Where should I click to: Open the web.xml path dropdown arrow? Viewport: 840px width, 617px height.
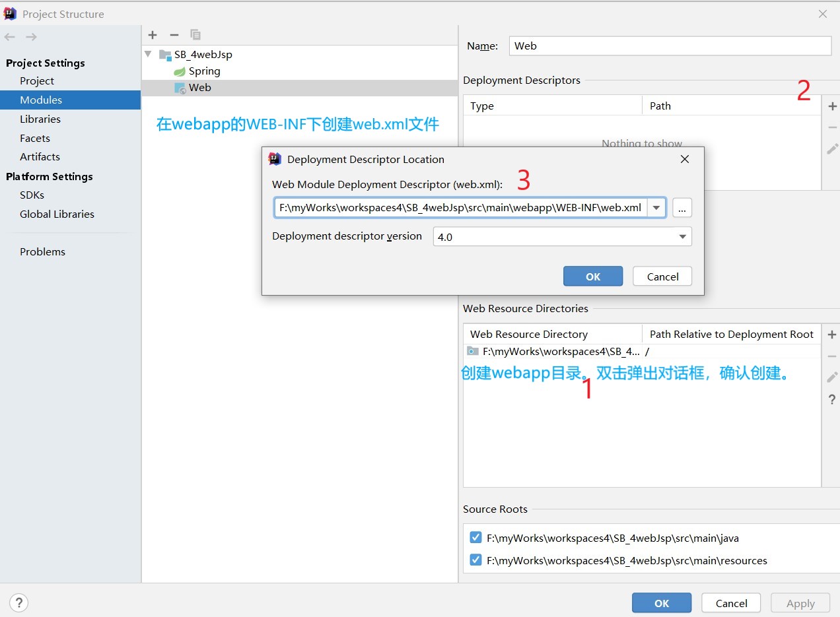coord(656,208)
